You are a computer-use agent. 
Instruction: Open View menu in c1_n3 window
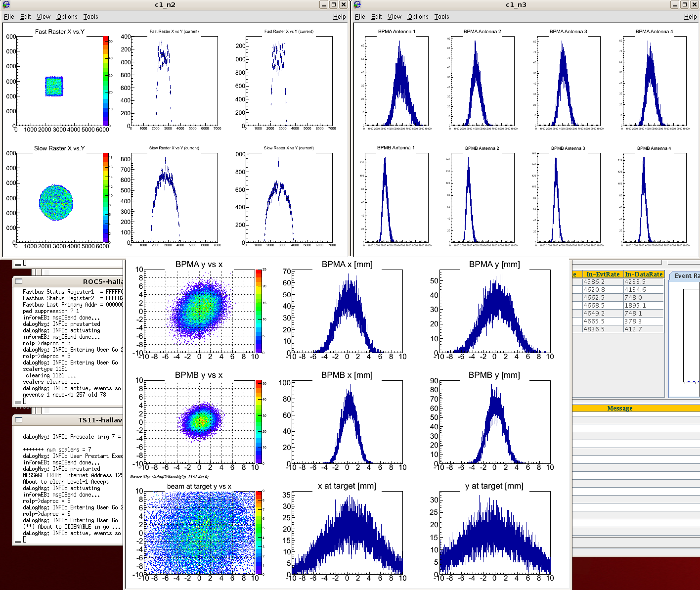point(394,16)
